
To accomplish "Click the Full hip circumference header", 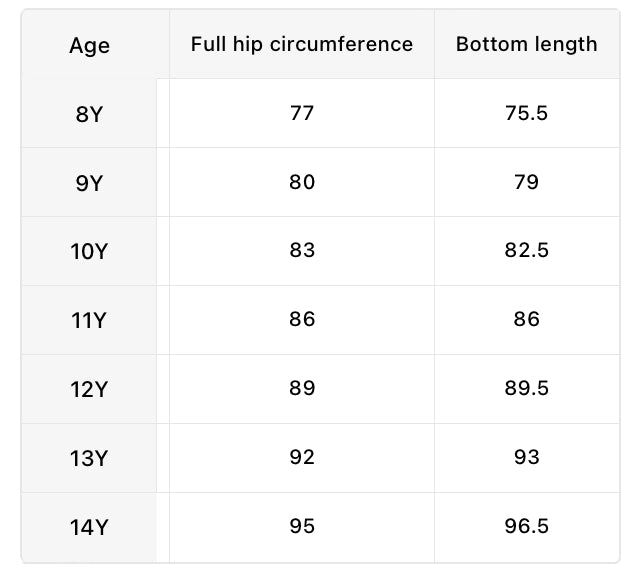I will coord(302,44).
